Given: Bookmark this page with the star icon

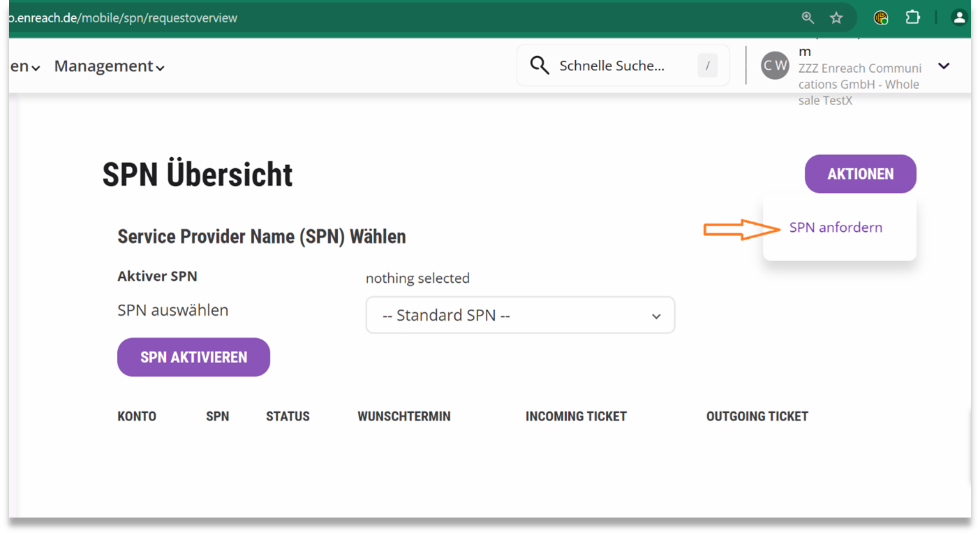Looking at the screenshot, I should [x=836, y=17].
